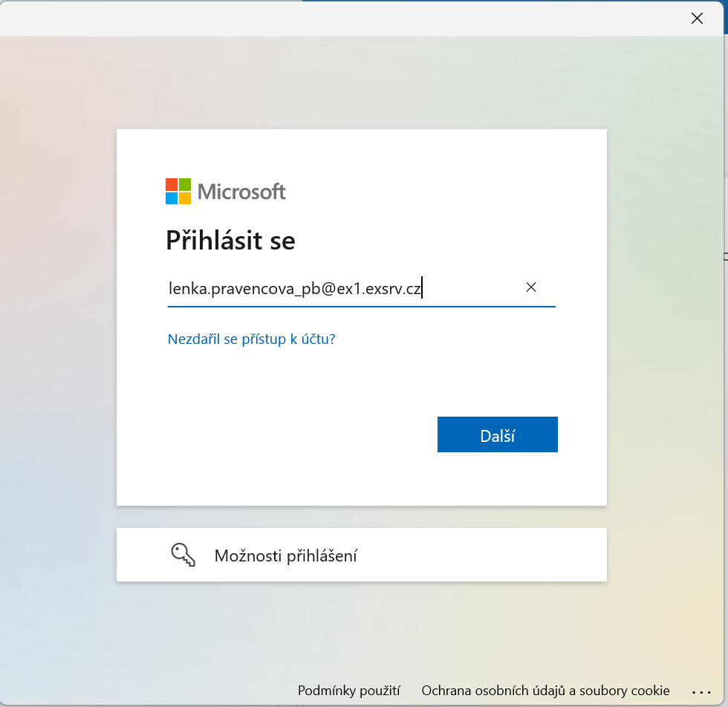Click the blue square of Microsoft logo
Viewport: 728px width, 707px height.
pyautogui.click(x=172, y=198)
